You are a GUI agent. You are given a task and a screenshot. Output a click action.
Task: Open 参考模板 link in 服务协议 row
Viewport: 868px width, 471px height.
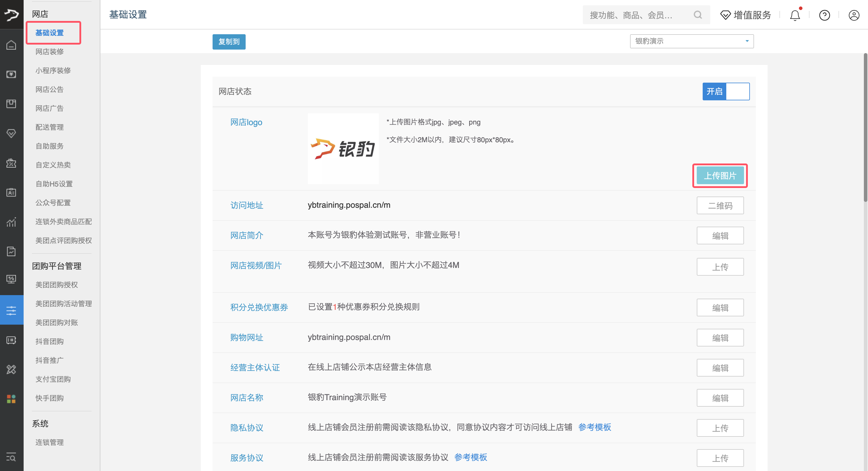(x=471, y=457)
